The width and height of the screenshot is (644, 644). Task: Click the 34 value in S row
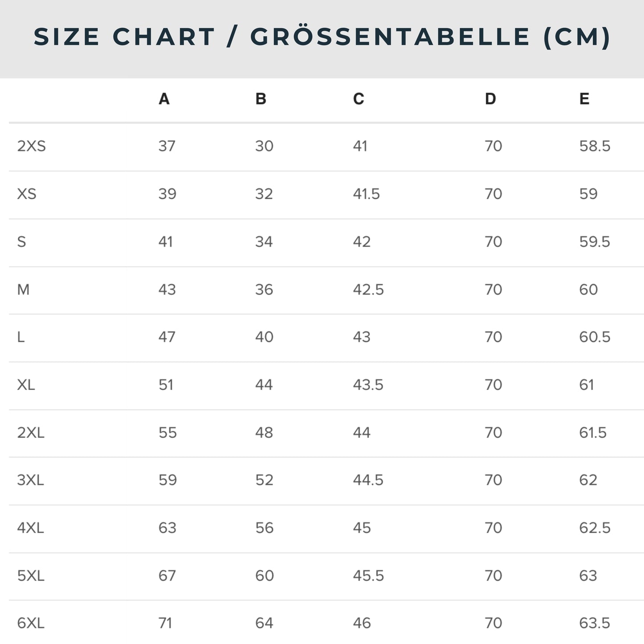click(x=264, y=242)
